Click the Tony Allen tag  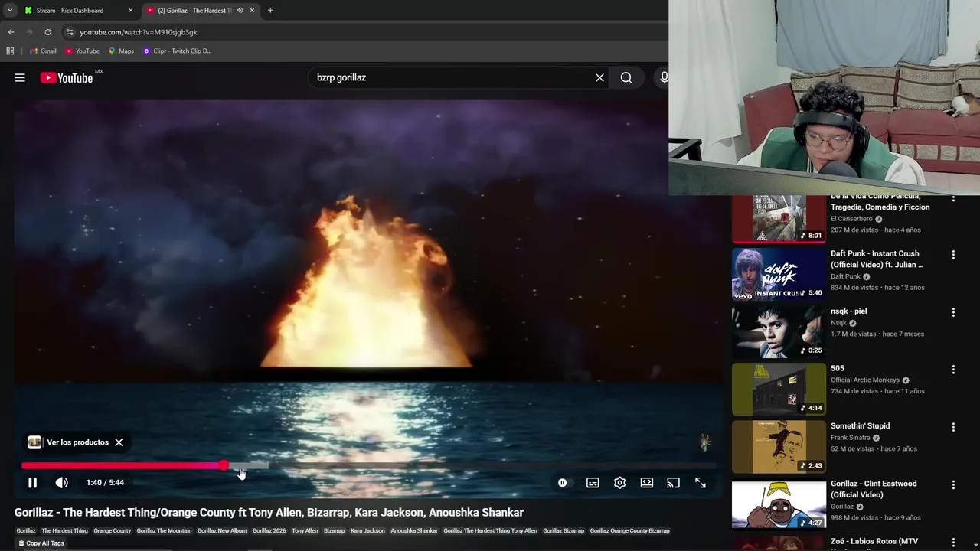pyautogui.click(x=305, y=530)
